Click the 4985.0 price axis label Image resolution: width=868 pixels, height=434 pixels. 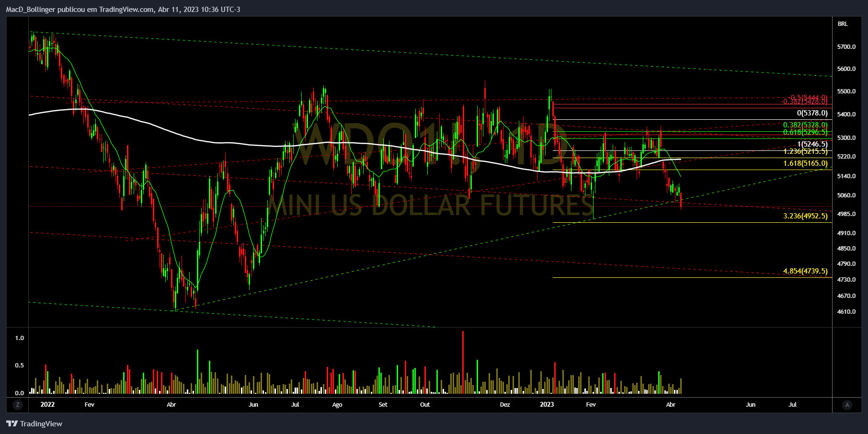(x=846, y=214)
